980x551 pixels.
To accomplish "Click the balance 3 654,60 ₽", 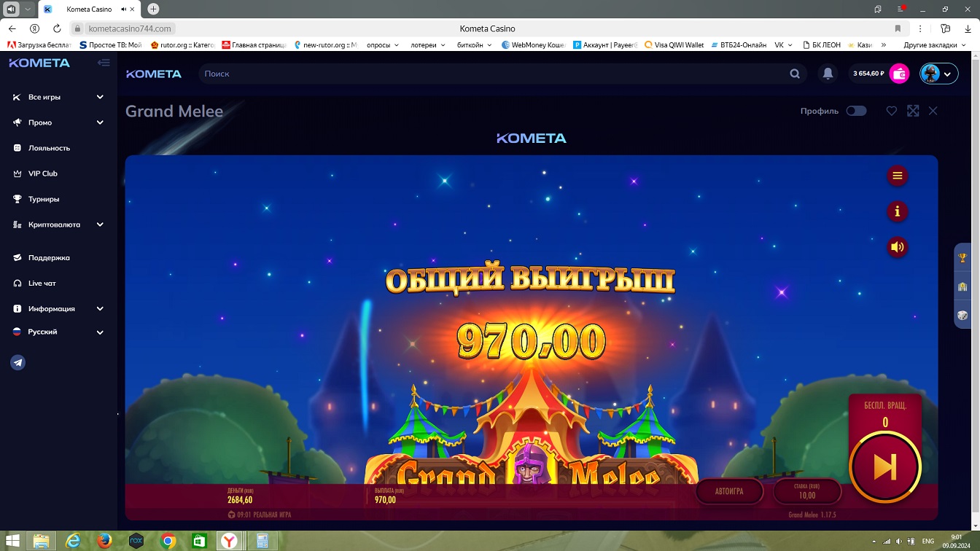I will pyautogui.click(x=868, y=74).
